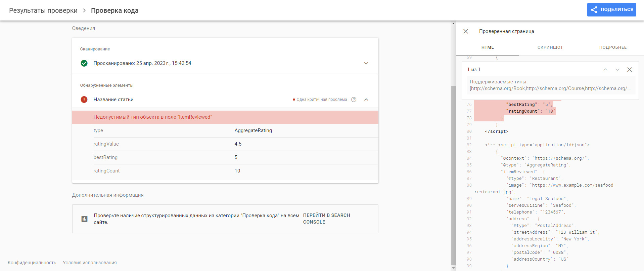
Task: Close the search results popup
Action: pyautogui.click(x=630, y=70)
